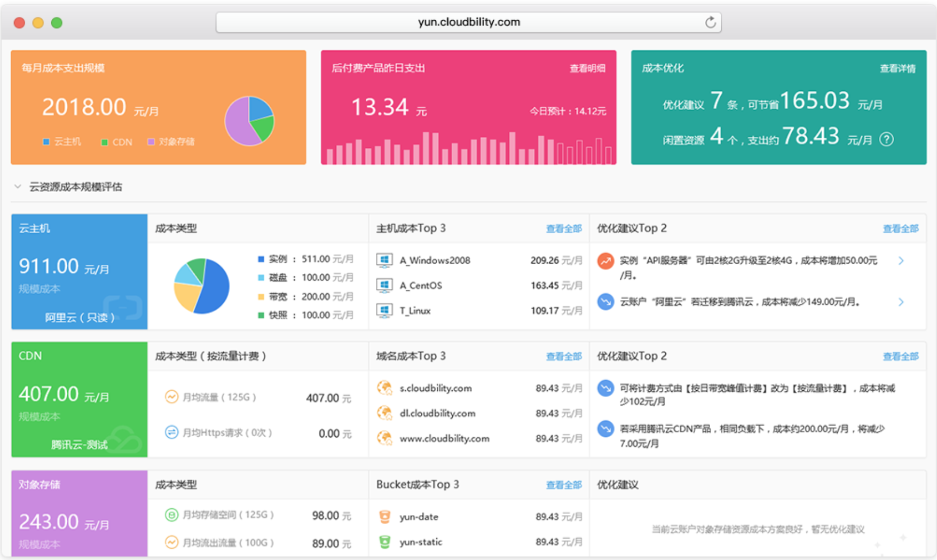Expand the API服务器 suggestion with right chevron
The width and height of the screenshot is (937, 560).
click(901, 261)
